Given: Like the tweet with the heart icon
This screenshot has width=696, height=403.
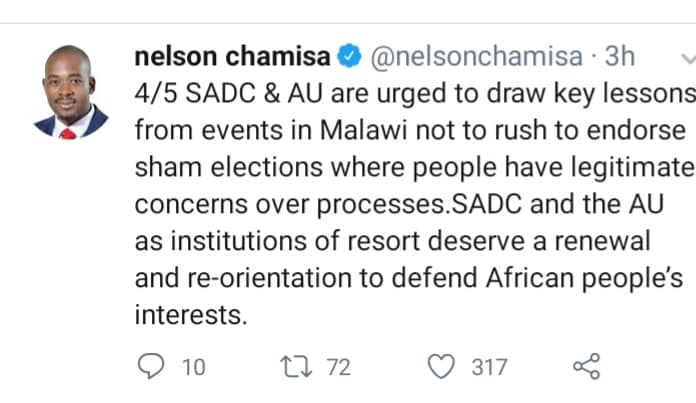Looking at the screenshot, I should tap(441, 367).
